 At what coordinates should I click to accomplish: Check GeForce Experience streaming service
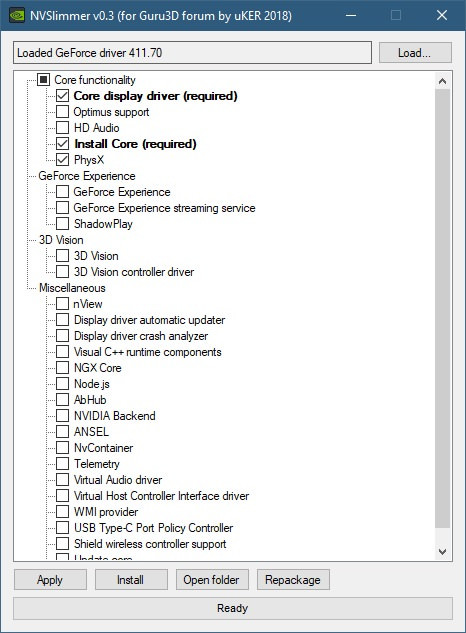[x=62, y=208]
